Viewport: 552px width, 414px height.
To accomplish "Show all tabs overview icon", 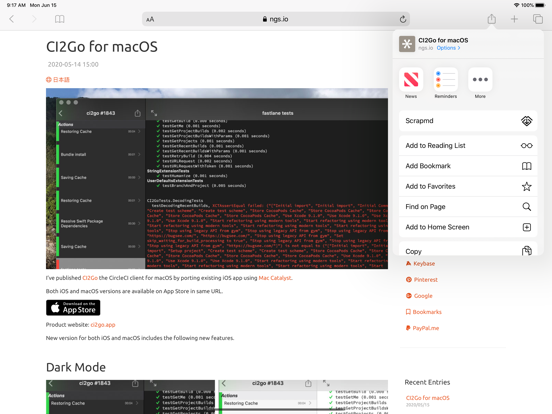I will pyautogui.click(x=538, y=19).
